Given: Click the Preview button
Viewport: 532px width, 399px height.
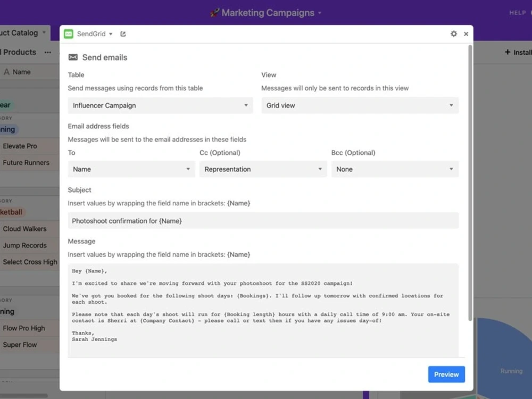Looking at the screenshot, I should 446,374.
